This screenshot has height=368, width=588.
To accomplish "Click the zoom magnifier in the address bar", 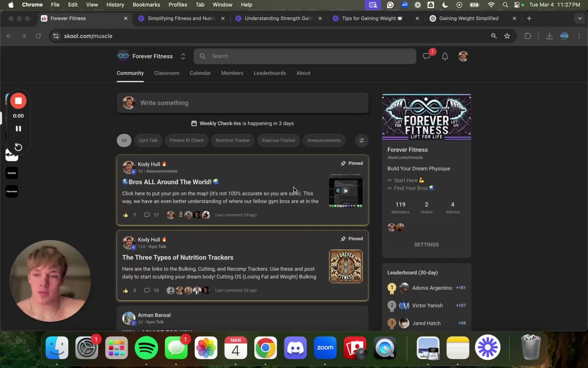I will (494, 36).
